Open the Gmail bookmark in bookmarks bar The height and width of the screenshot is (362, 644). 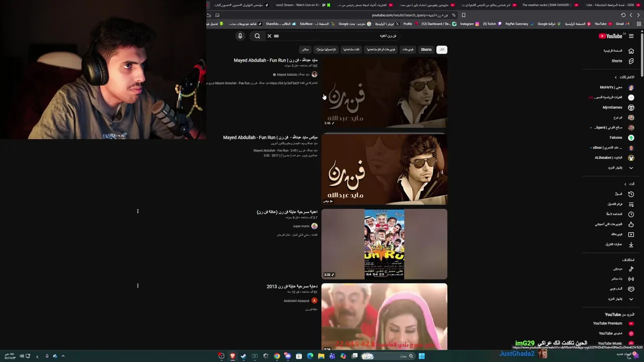click(x=621, y=24)
